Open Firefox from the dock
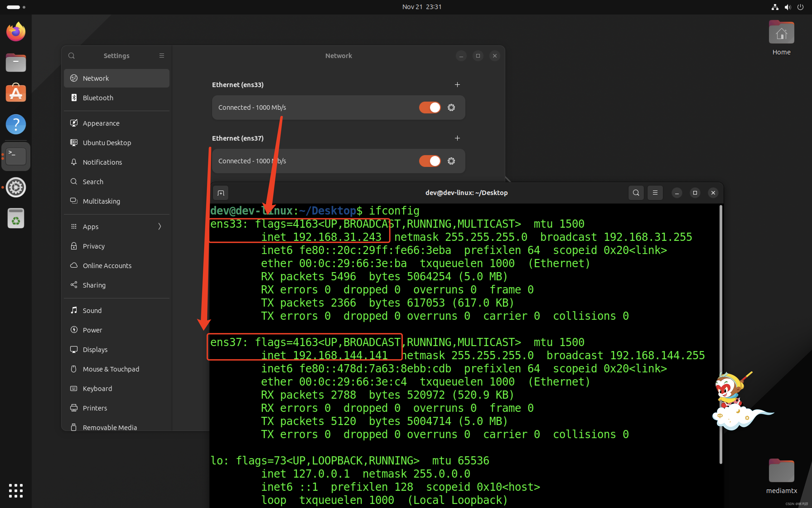The height and width of the screenshot is (508, 812). point(16,32)
